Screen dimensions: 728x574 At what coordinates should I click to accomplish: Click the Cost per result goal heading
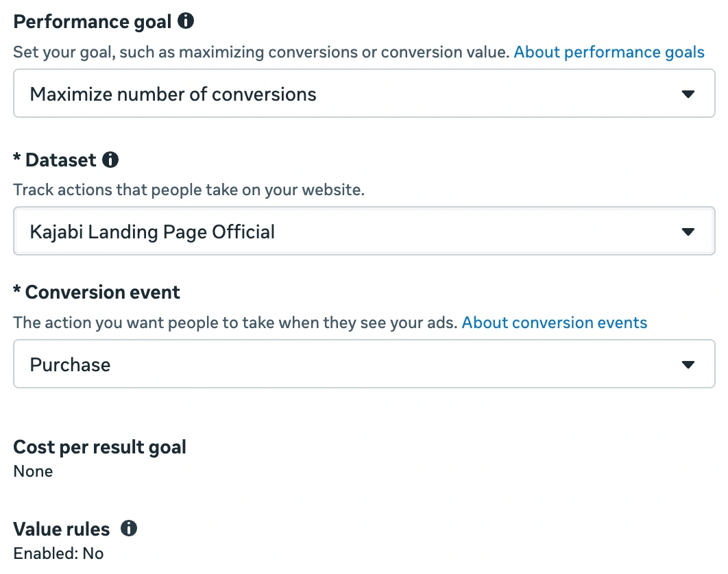[100, 447]
